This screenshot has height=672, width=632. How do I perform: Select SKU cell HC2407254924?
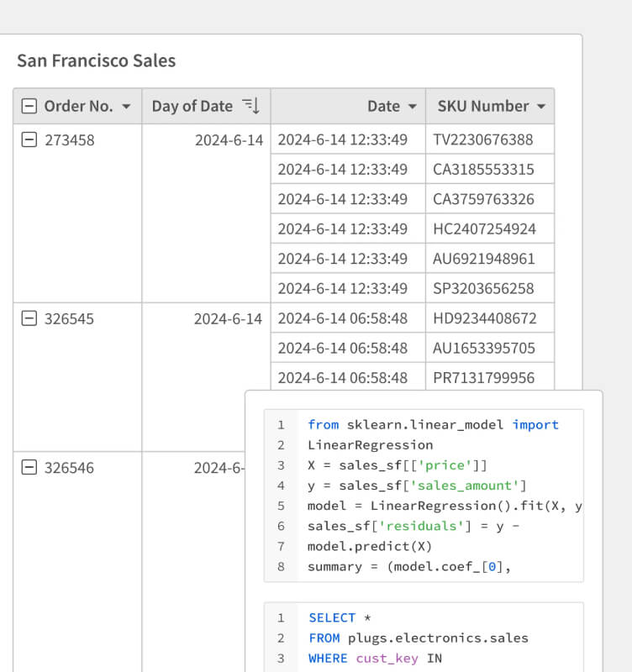point(490,228)
